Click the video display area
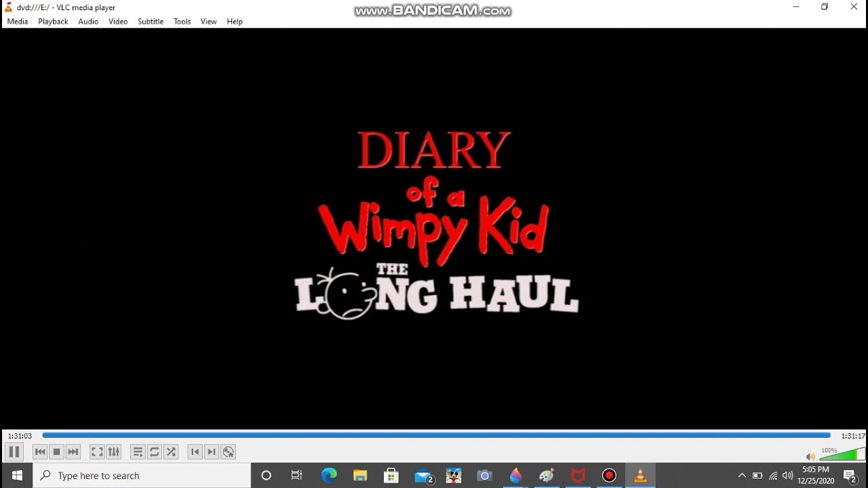Image resolution: width=868 pixels, height=488 pixels. (x=434, y=228)
